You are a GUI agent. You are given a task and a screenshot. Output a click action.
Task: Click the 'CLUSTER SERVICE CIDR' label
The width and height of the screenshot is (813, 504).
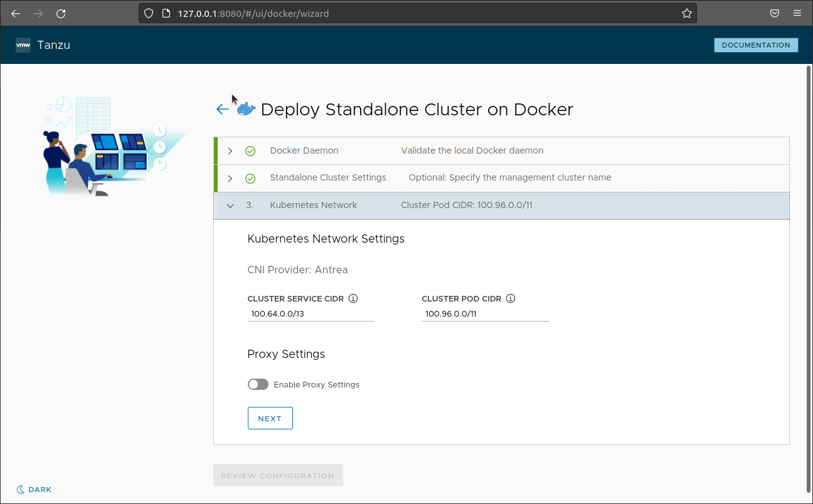point(295,299)
